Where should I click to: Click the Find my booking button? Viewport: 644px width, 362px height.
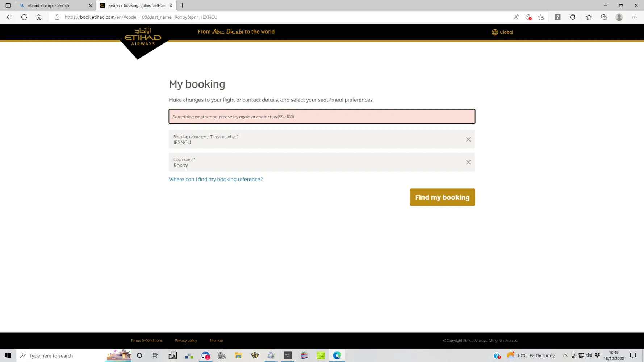[442, 197]
